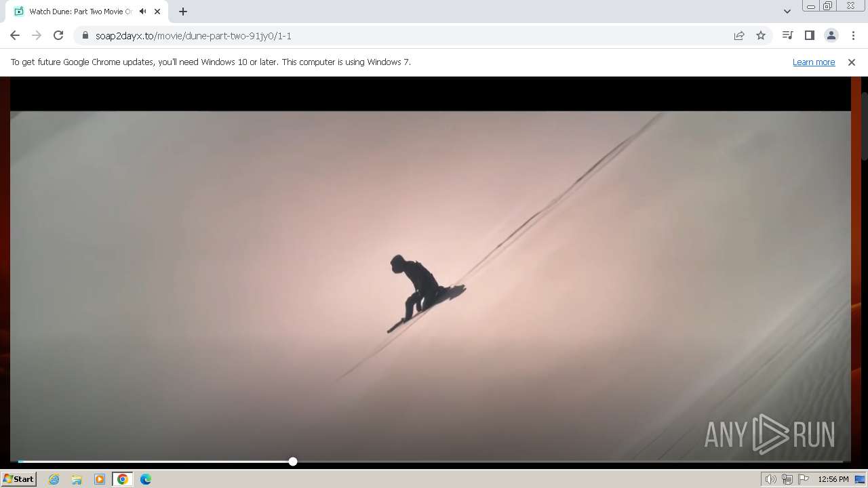Toggle the Chrome side panel

point(809,35)
